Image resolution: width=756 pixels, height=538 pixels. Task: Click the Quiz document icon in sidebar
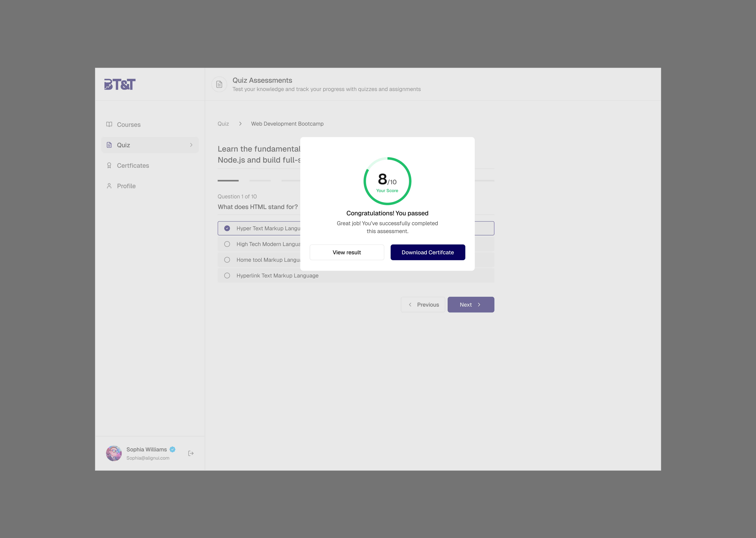[x=109, y=145]
